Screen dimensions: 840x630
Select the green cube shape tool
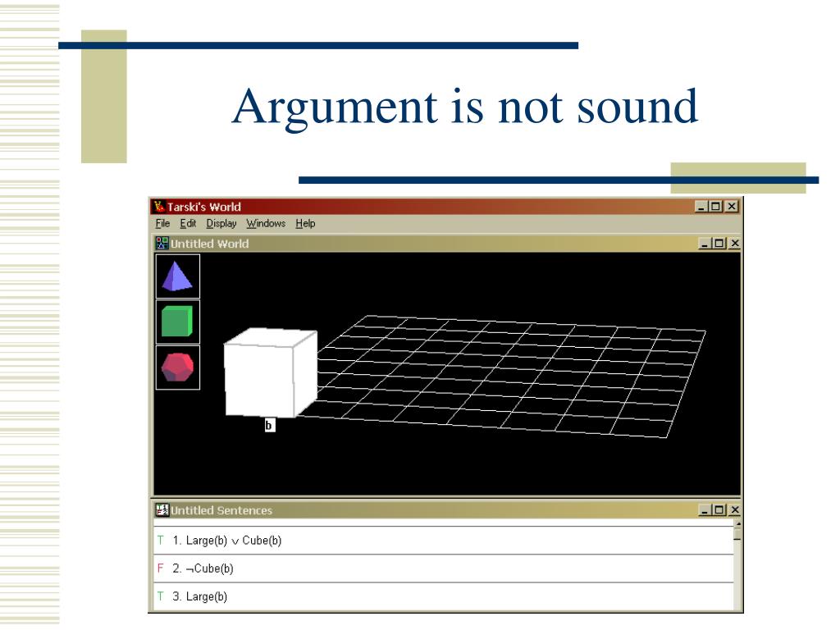[177, 322]
